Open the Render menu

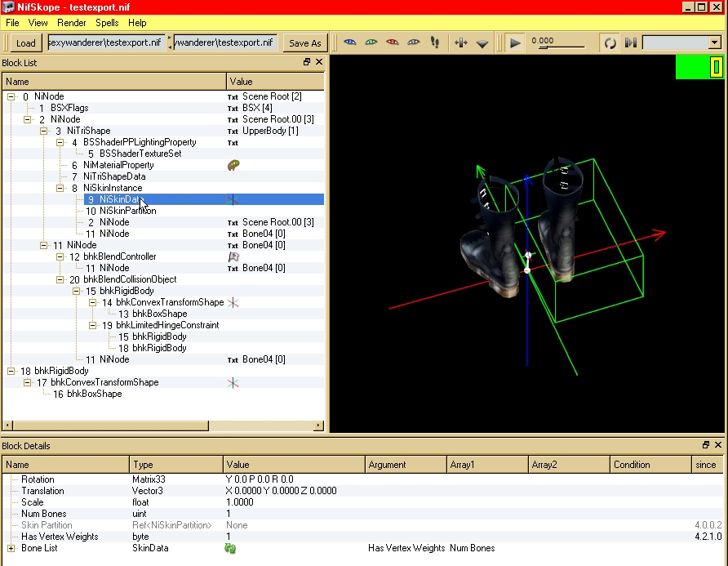pyautogui.click(x=72, y=23)
